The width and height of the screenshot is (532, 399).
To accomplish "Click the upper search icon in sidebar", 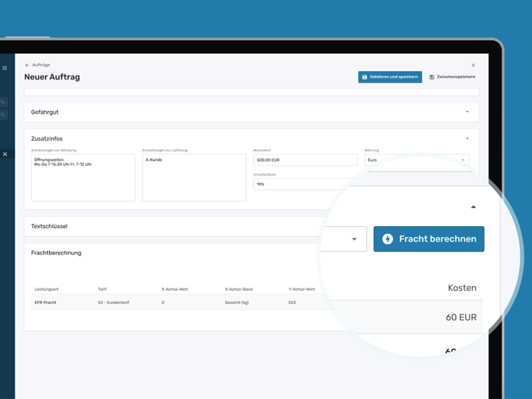I will pos(3,102).
